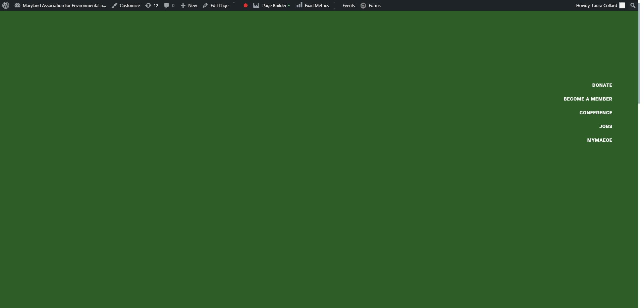Open the Events admin bar menu
This screenshot has width=644, height=308.
pos(348,5)
